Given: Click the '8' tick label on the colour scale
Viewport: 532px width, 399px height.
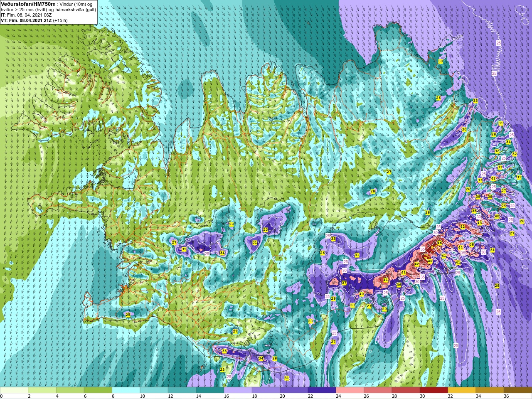Looking at the screenshot, I should [113, 396].
